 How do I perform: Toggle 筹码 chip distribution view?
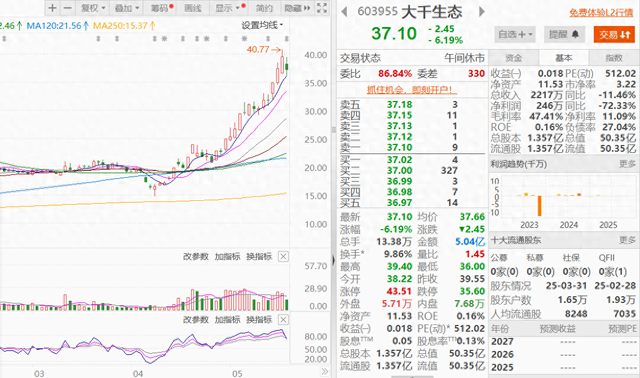[x=162, y=8]
